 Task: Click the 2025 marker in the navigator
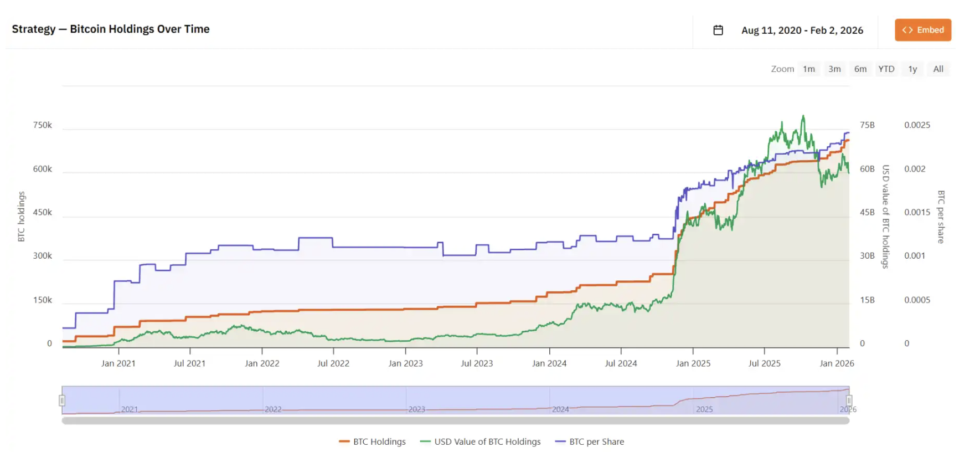[704, 409]
